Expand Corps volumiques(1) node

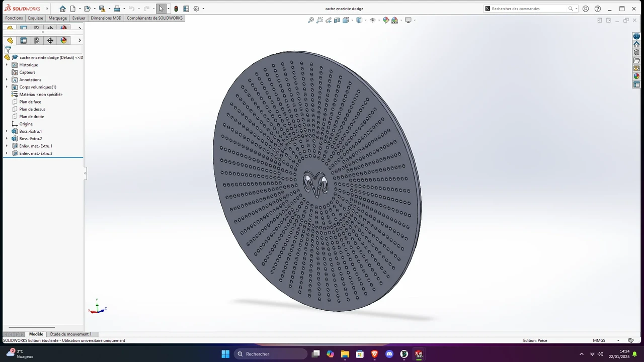pos(7,87)
